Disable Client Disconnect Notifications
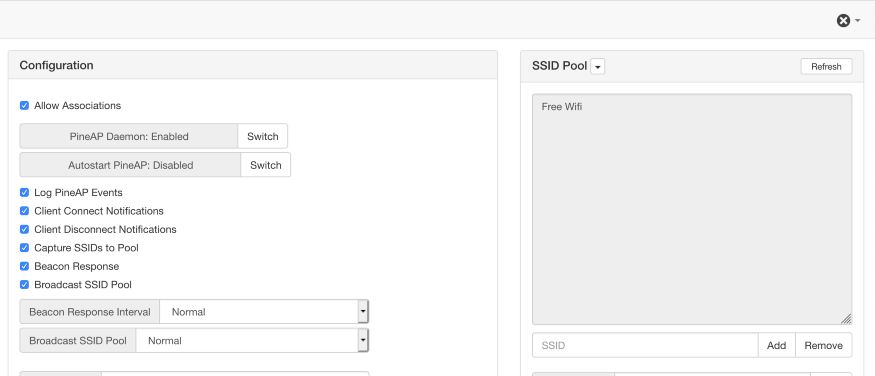Image resolution: width=875 pixels, height=376 pixels. (x=25, y=229)
